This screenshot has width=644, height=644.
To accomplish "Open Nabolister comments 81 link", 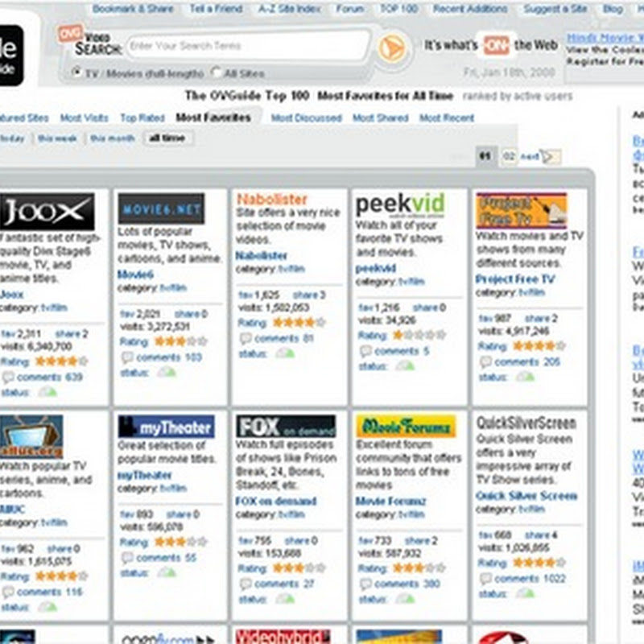I will click(x=284, y=338).
